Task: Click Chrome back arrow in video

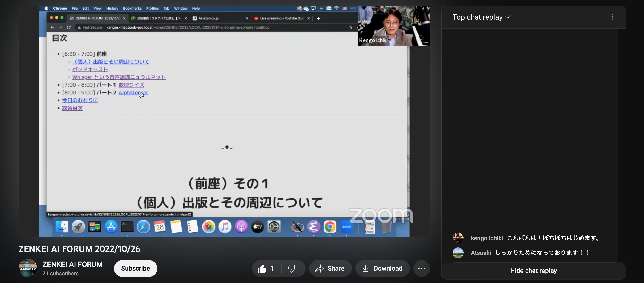Action: [x=52, y=27]
